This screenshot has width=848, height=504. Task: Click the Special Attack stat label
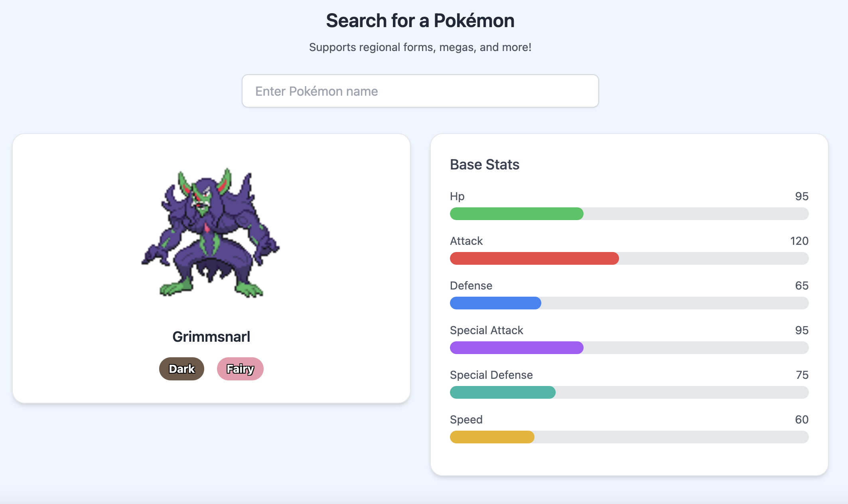click(486, 330)
